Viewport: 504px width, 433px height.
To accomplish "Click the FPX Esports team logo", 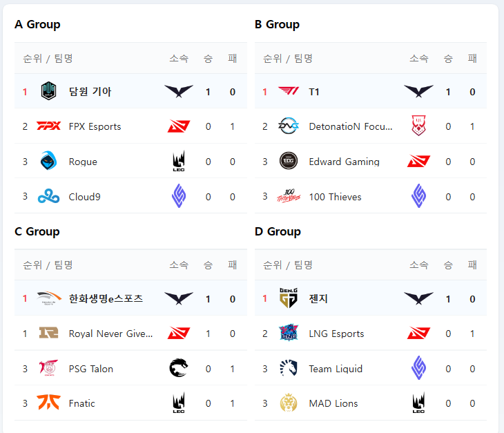I will click(x=48, y=126).
